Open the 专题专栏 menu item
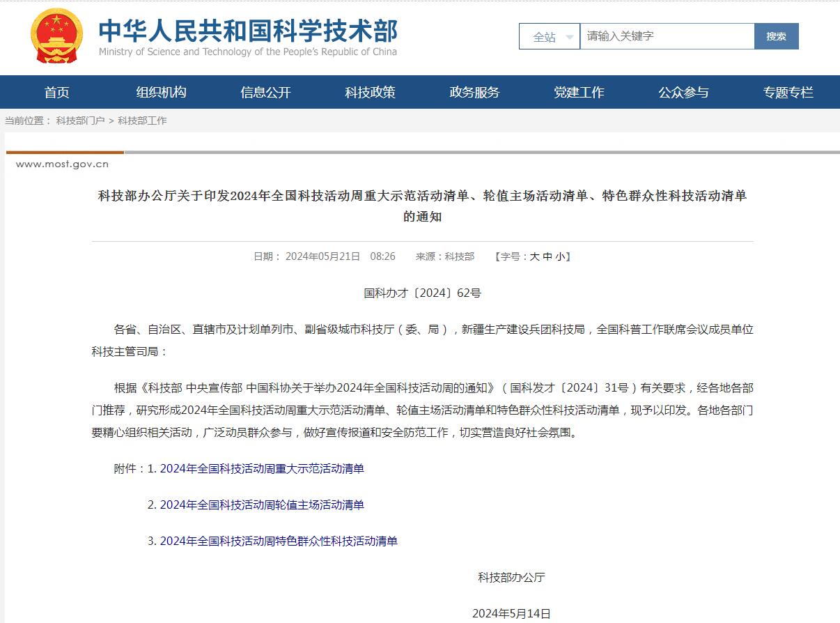This screenshot has width=840, height=623. [788, 93]
